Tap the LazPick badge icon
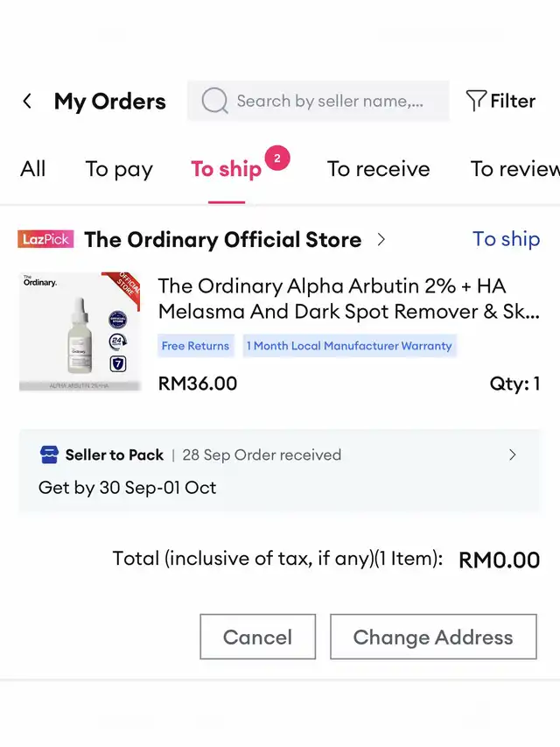This screenshot has width=560, height=747. (45, 240)
